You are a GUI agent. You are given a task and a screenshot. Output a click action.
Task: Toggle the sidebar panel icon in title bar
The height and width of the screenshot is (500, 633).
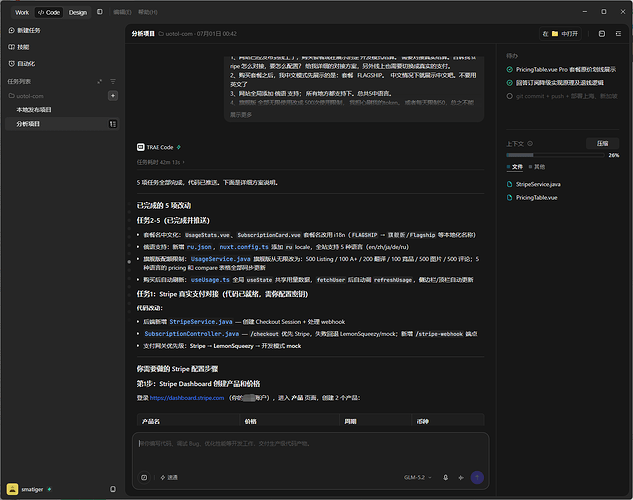coord(100,12)
